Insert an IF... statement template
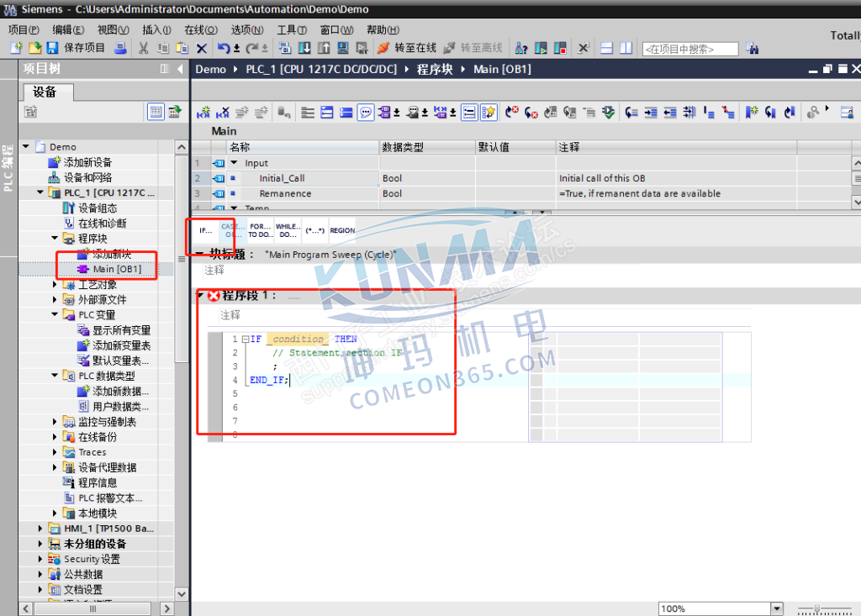The width and height of the screenshot is (861, 616). pos(206,230)
